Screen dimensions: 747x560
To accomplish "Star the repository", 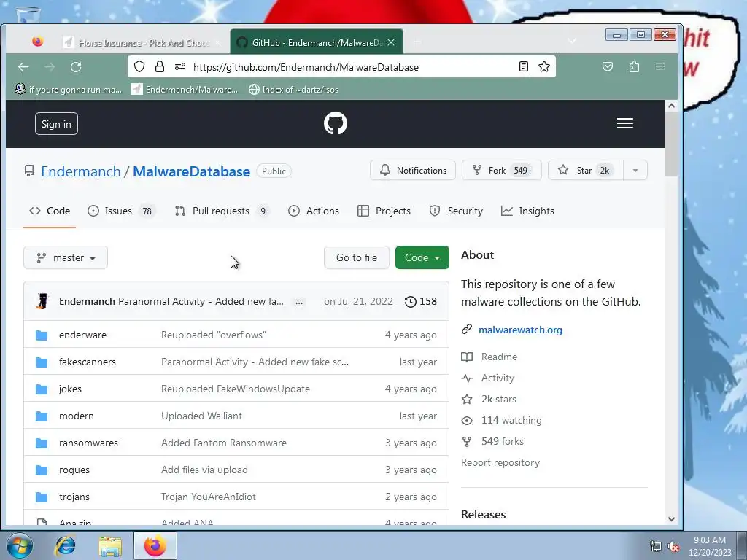I will [x=585, y=170].
